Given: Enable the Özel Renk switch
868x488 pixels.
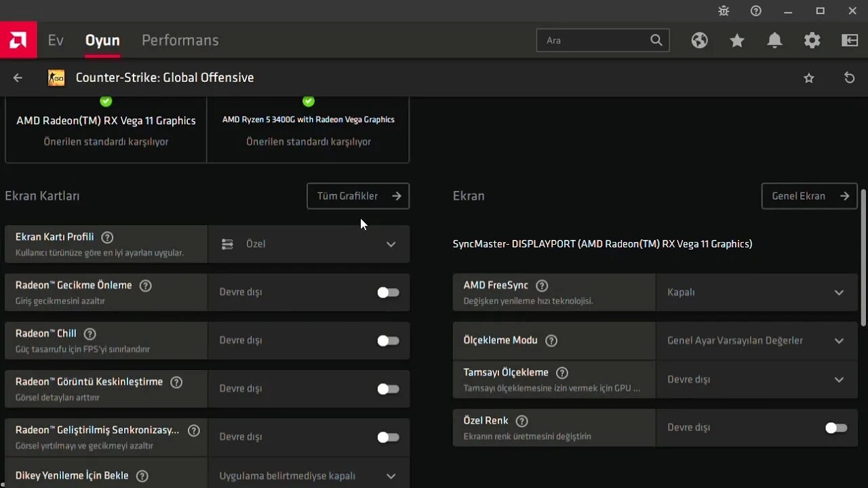Looking at the screenshot, I should 836,428.
